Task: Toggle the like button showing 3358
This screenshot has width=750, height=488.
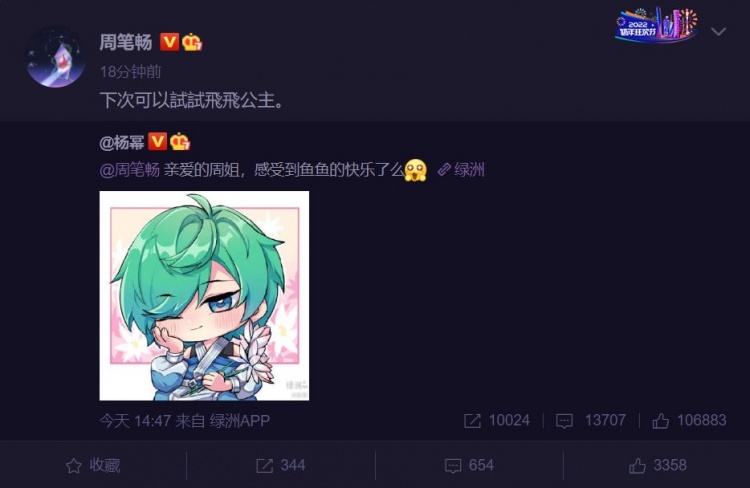Action: point(658,465)
